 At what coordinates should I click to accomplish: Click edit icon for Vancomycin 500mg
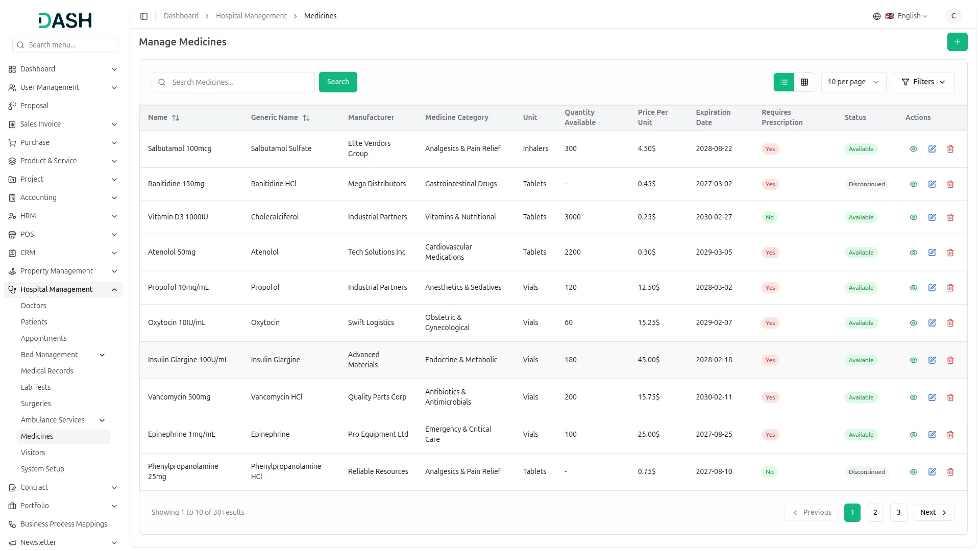point(932,397)
